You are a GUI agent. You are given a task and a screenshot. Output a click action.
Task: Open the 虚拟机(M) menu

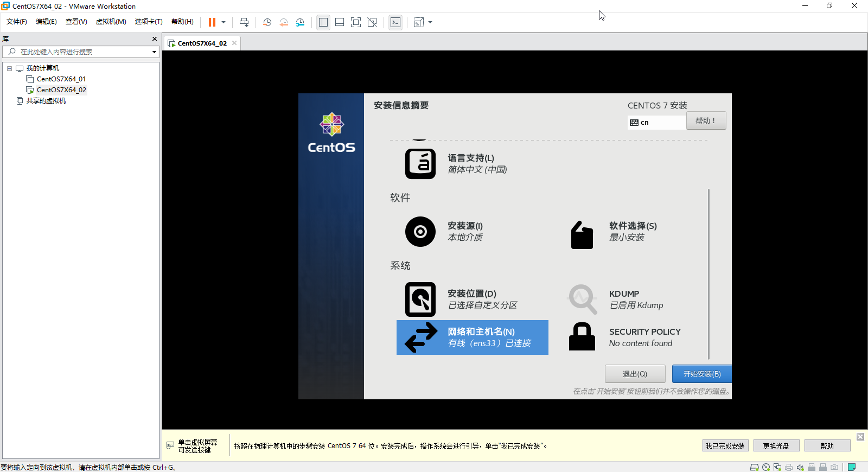coord(111,22)
